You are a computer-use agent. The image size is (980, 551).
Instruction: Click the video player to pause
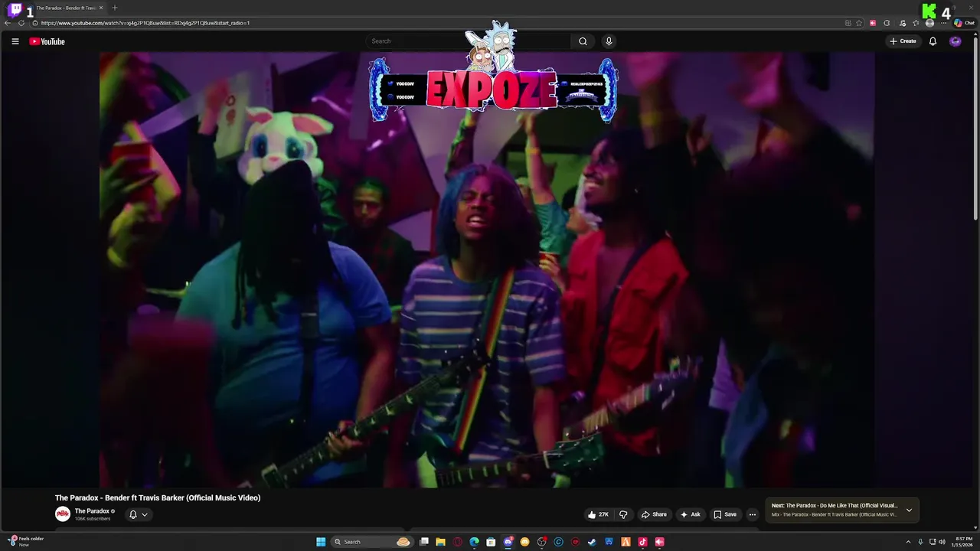[487, 269]
